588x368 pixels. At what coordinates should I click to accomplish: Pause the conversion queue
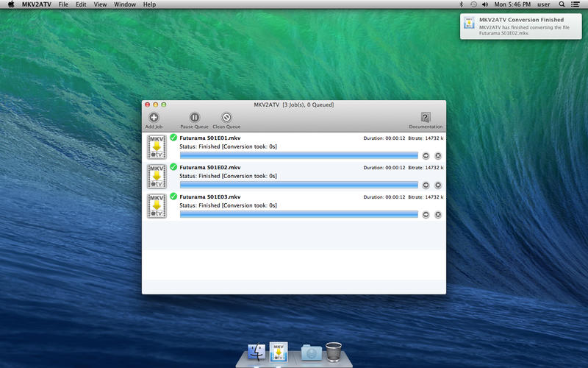194,118
